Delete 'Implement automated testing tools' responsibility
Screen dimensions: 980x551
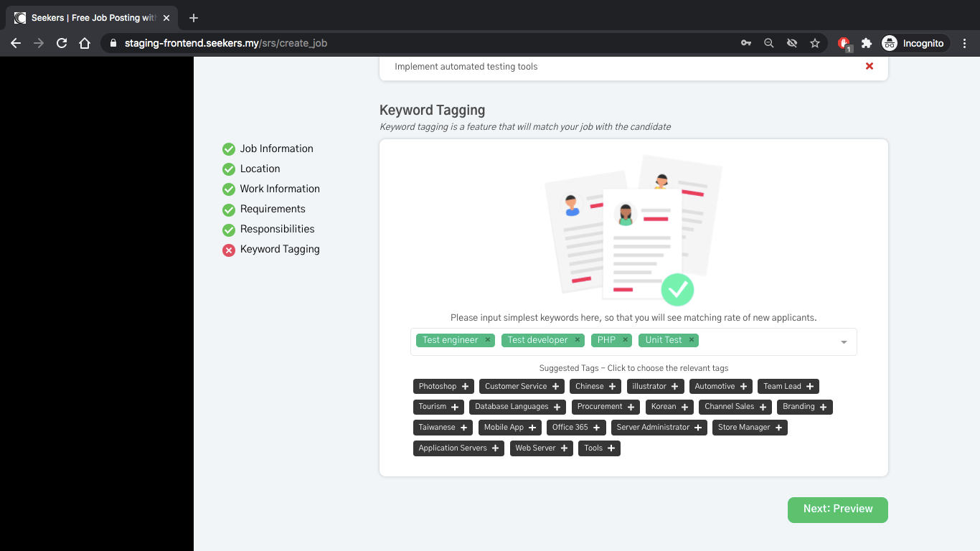(870, 66)
